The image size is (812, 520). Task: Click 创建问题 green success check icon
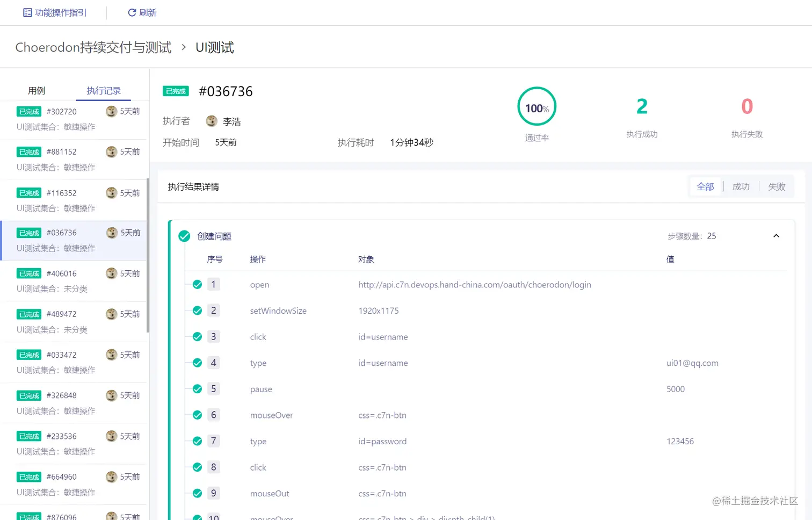[x=184, y=236]
